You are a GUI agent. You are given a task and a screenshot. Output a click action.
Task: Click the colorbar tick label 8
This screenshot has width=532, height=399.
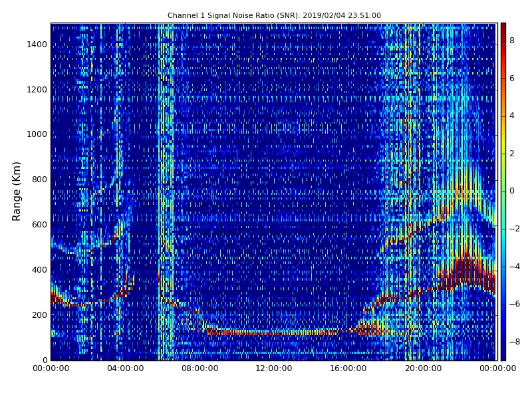click(512, 41)
